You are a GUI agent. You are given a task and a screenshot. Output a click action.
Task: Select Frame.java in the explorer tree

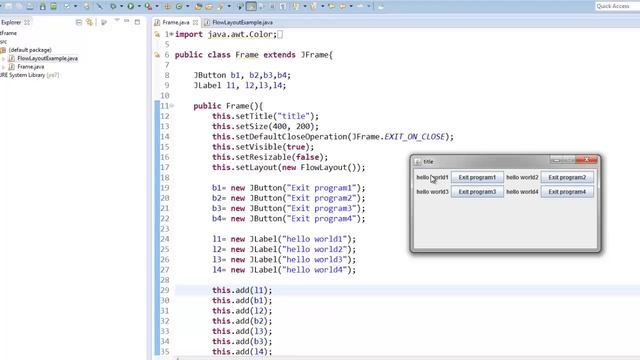31,67
